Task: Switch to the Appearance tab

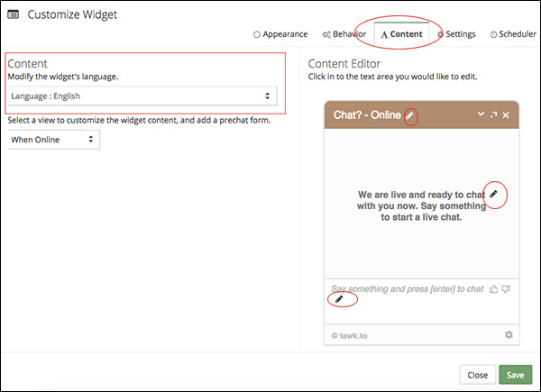Action: [280, 34]
